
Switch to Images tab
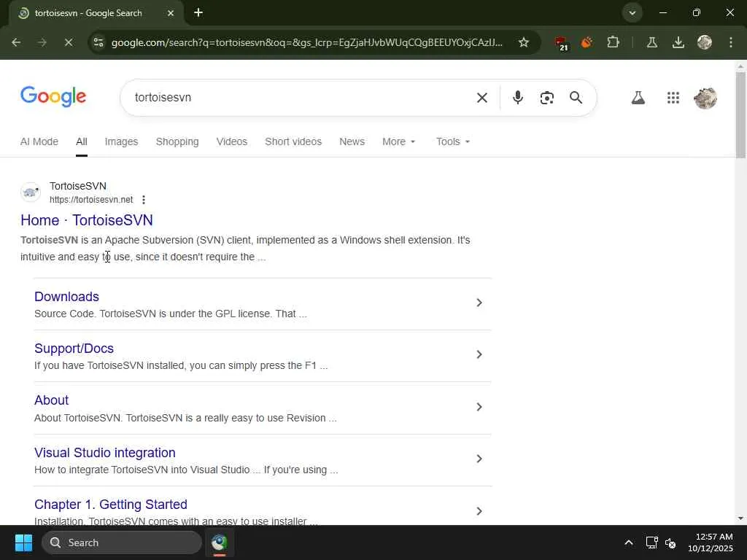(x=121, y=142)
